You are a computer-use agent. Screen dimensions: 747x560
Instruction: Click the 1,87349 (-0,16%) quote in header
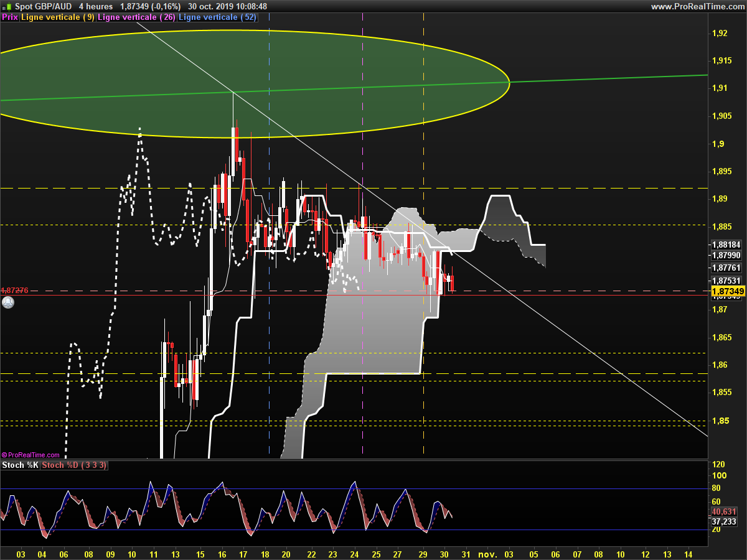(151, 6)
